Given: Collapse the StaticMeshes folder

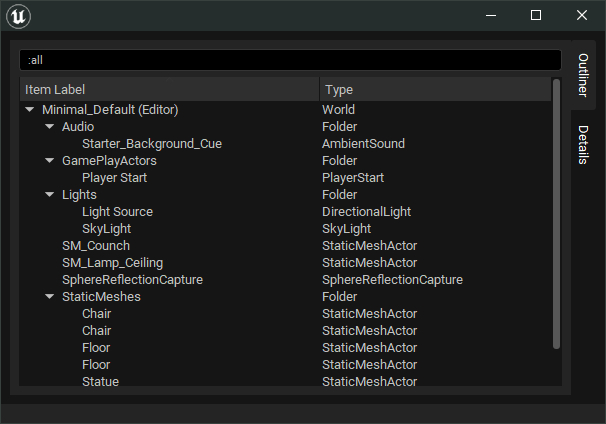Looking at the screenshot, I should click(x=50, y=297).
